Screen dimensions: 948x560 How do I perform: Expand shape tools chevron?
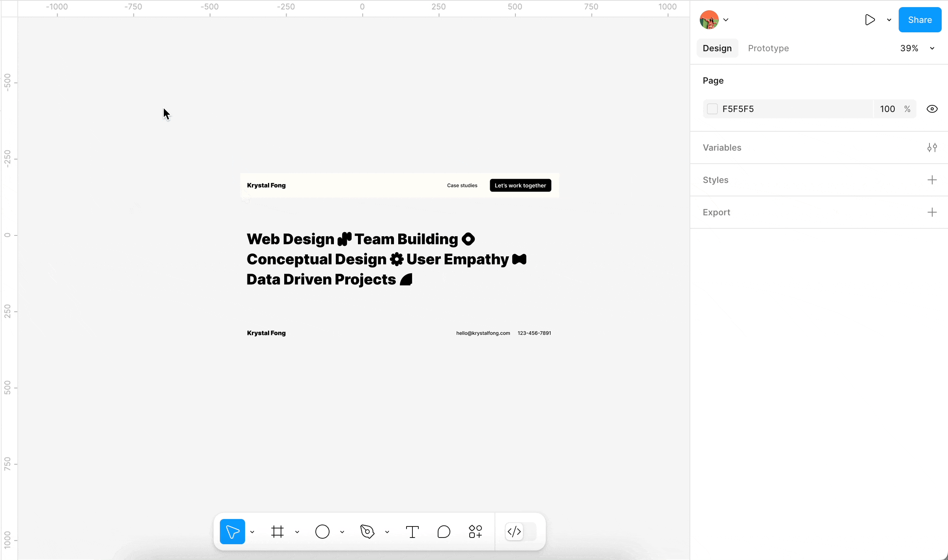pos(342,532)
